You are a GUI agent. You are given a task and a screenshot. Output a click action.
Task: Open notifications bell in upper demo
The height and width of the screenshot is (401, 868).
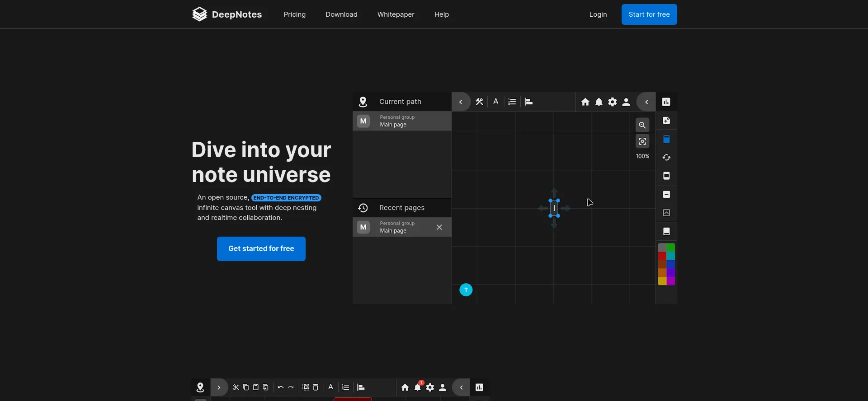(599, 102)
